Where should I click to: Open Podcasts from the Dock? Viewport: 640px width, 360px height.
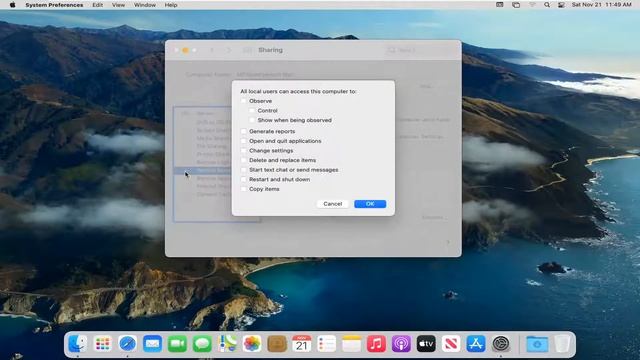click(x=401, y=344)
